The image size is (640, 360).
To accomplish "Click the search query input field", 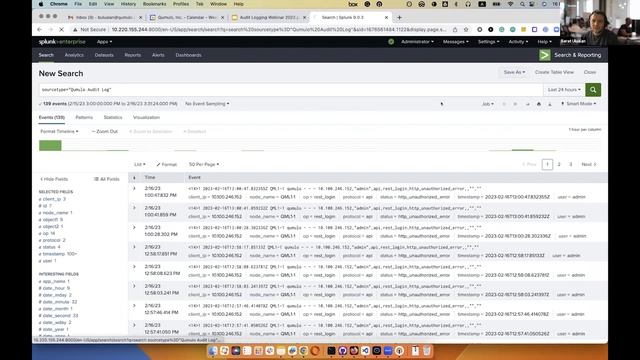I will (x=291, y=90).
